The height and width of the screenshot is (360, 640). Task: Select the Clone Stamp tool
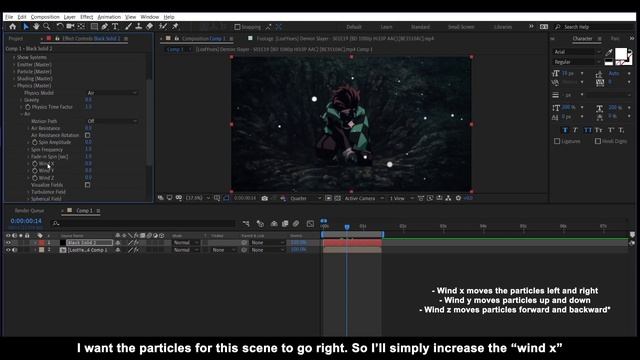[x=139, y=27]
